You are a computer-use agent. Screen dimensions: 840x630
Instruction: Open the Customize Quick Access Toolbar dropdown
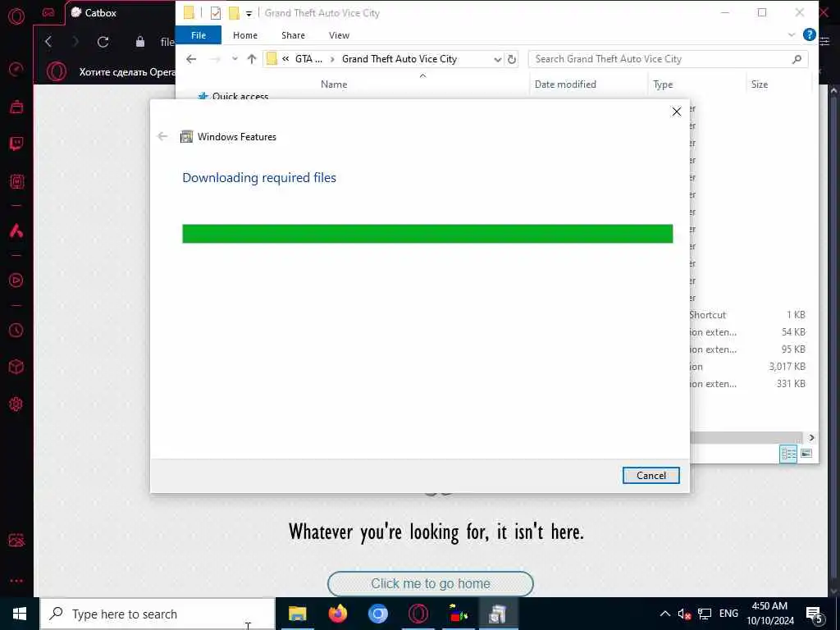pyautogui.click(x=249, y=13)
